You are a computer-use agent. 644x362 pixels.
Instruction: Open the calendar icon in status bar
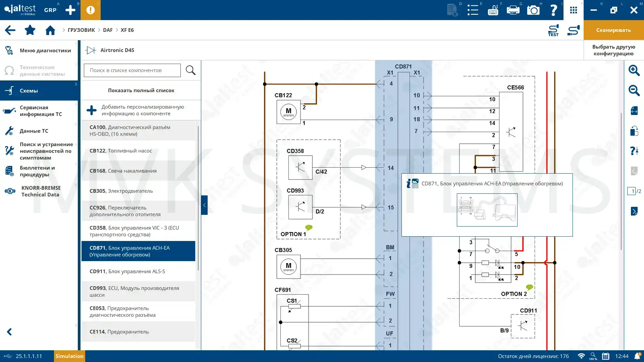605,356
